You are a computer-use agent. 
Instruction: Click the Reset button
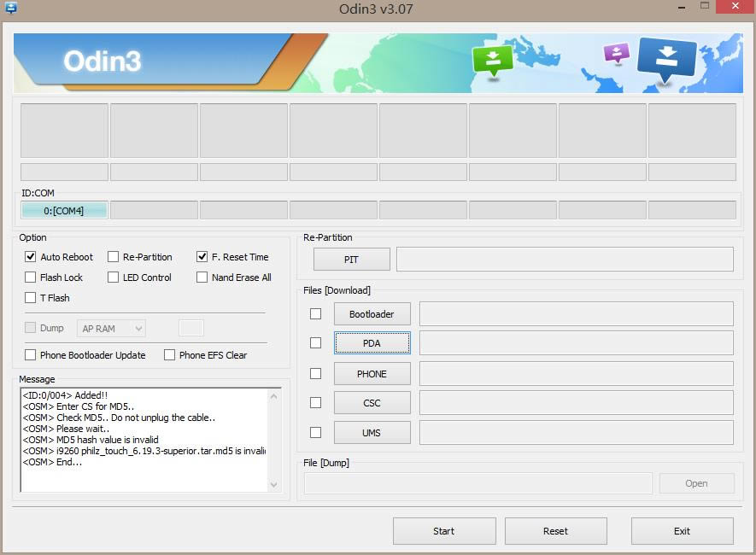tap(555, 531)
